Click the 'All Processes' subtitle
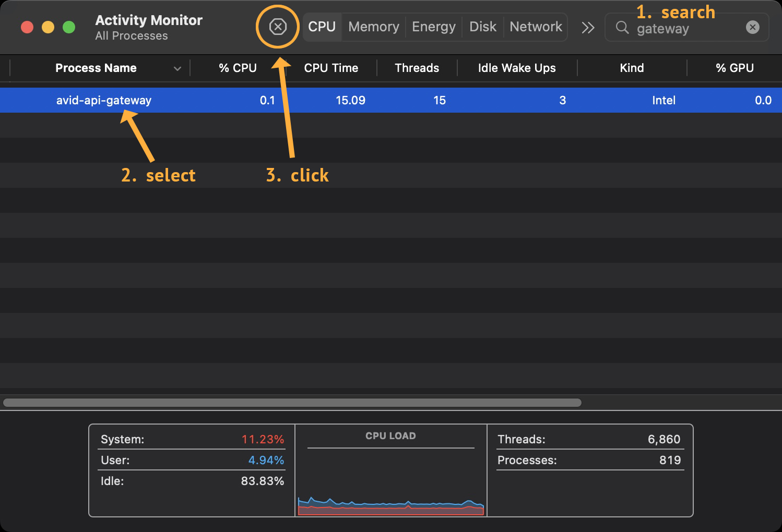Viewport: 782px width, 532px height. (x=132, y=35)
